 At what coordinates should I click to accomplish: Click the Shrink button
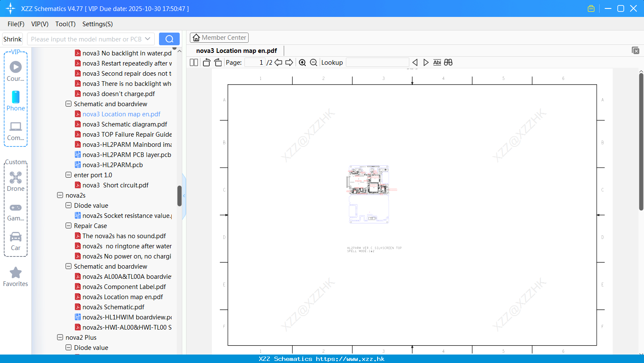tap(13, 39)
